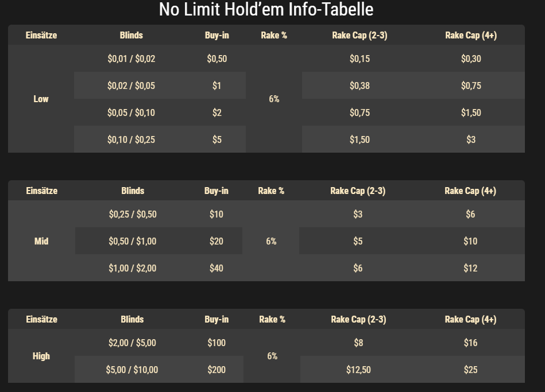Click the $100 buy-in cell
545x392 pixels.
pos(217,343)
